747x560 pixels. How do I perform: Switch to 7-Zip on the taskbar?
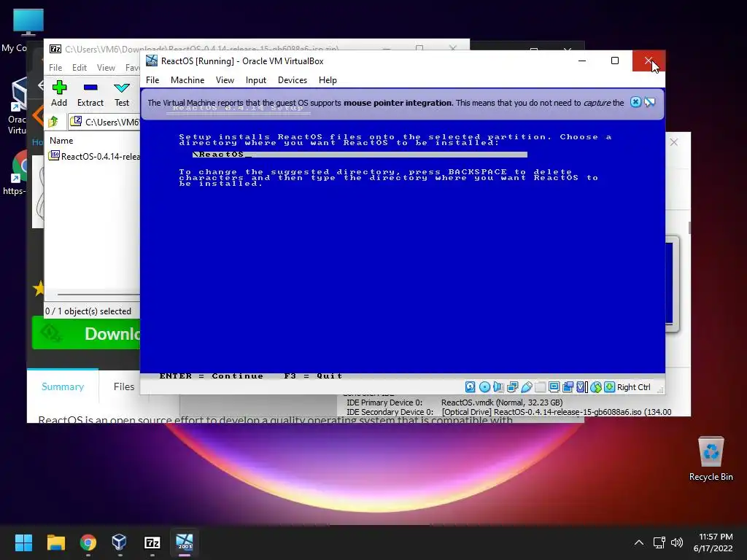(x=152, y=542)
